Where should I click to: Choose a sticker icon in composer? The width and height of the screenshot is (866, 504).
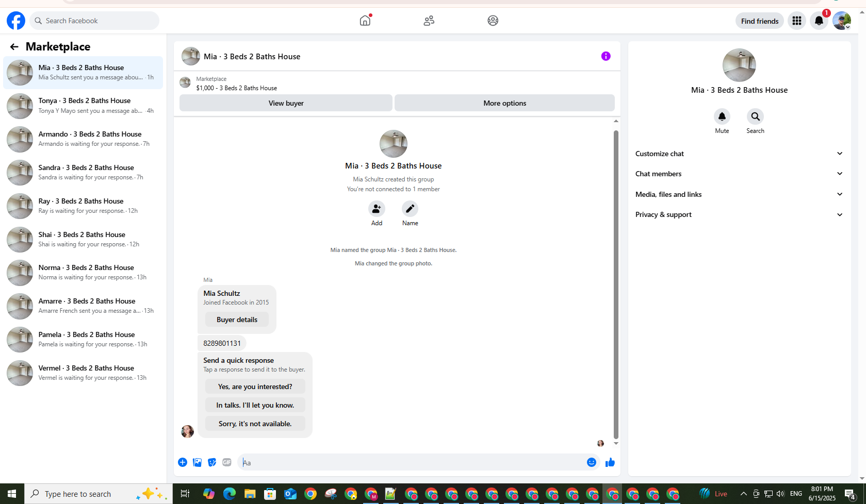point(212,462)
